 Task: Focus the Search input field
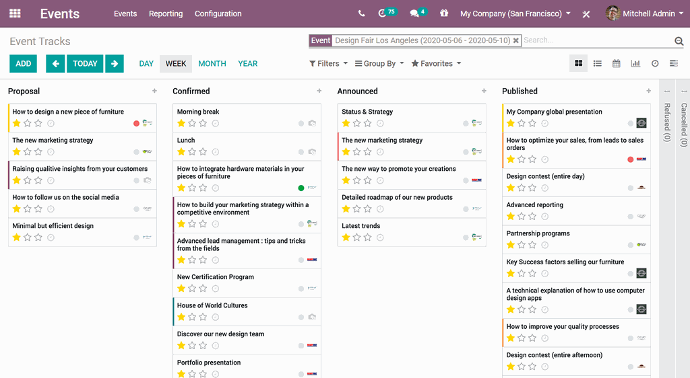[x=596, y=40]
